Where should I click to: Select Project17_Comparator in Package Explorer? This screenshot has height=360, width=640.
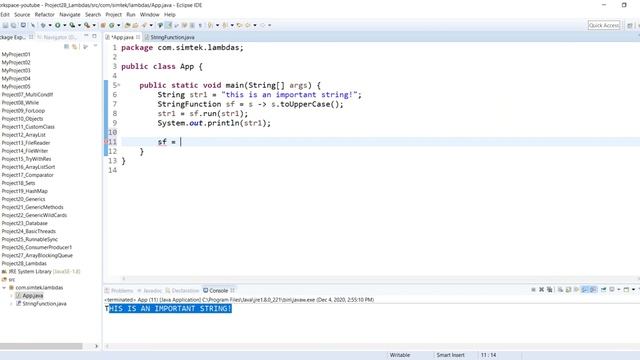27,175
